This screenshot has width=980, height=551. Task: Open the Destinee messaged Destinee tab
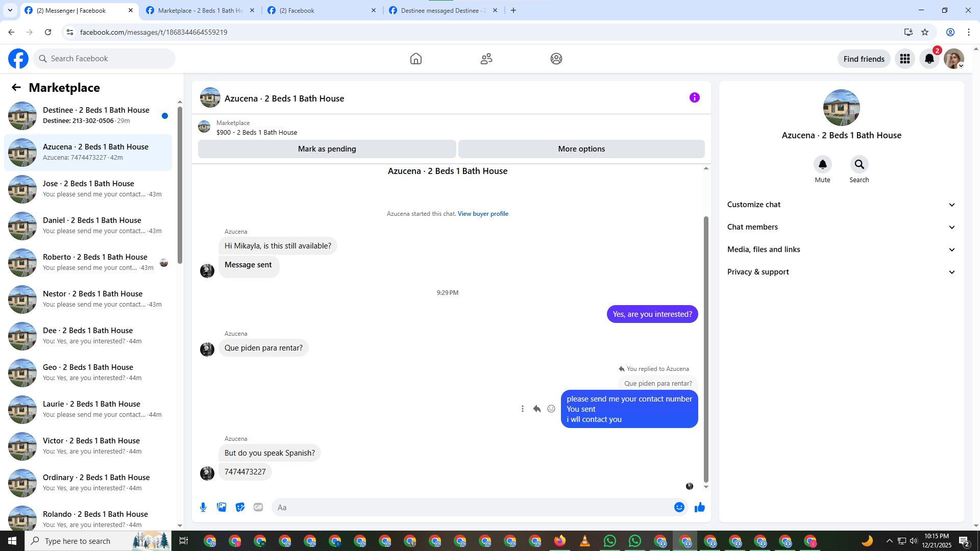pyautogui.click(x=443, y=10)
